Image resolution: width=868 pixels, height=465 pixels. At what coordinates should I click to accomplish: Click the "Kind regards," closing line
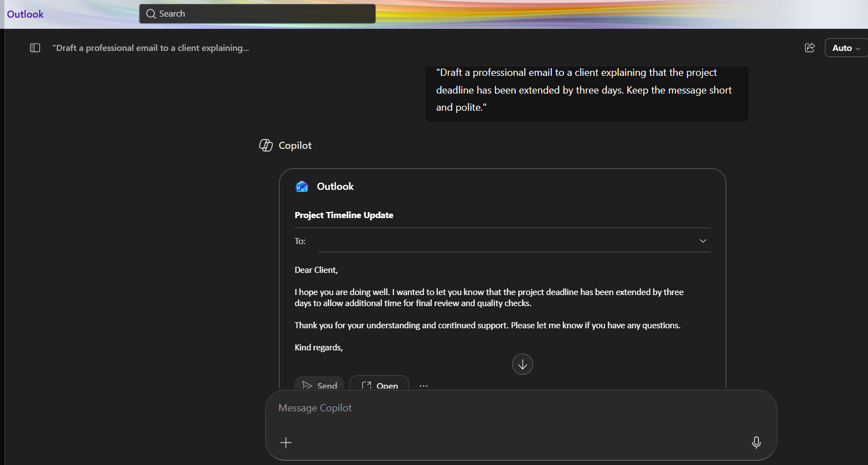[x=319, y=348]
